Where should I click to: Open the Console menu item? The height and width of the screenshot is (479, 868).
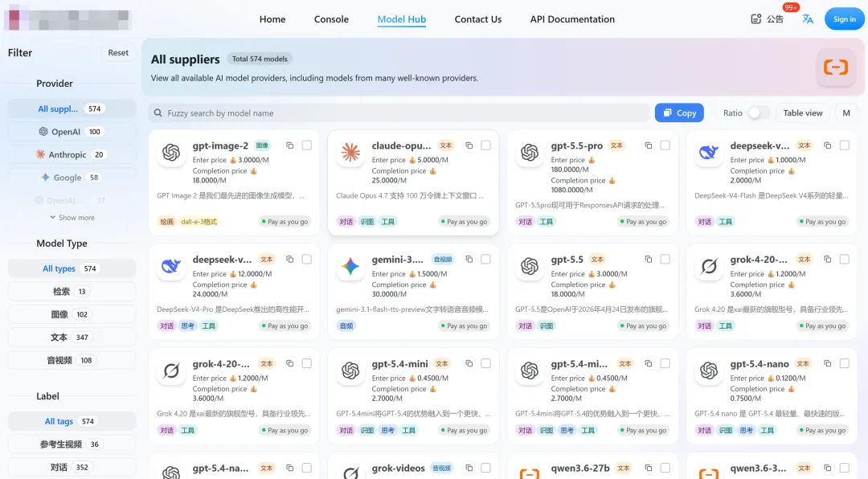point(331,19)
